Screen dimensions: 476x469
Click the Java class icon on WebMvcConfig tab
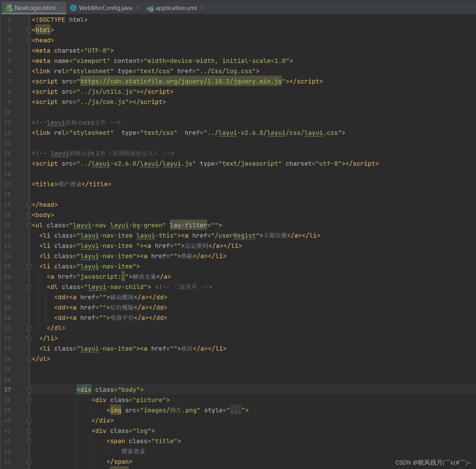pos(73,8)
